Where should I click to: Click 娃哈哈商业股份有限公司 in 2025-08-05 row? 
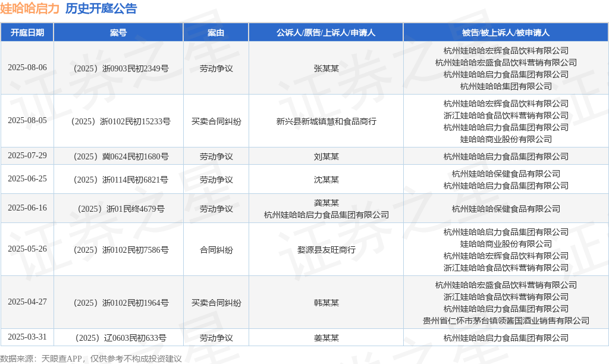click(506, 139)
